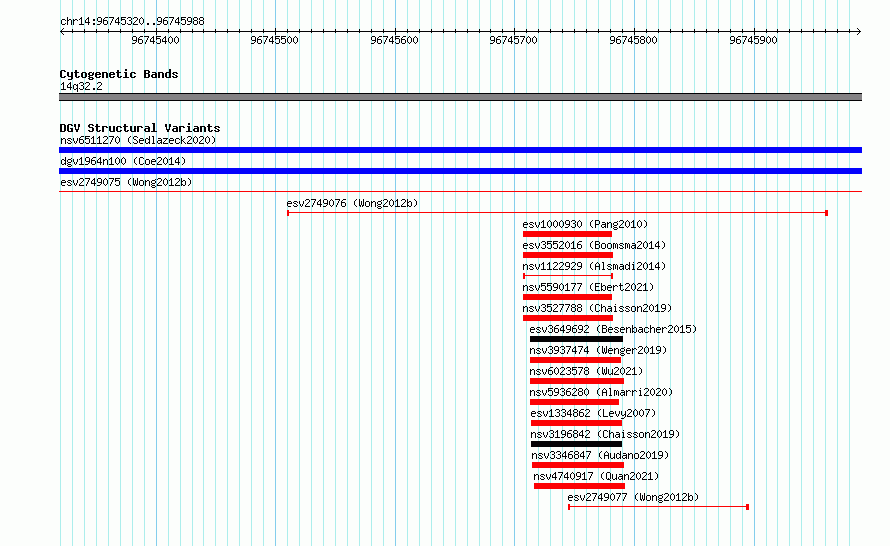This screenshot has width=890, height=546.
Task: Open the esv1334862 (Levy2007) label
Action: tap(593, 413)
